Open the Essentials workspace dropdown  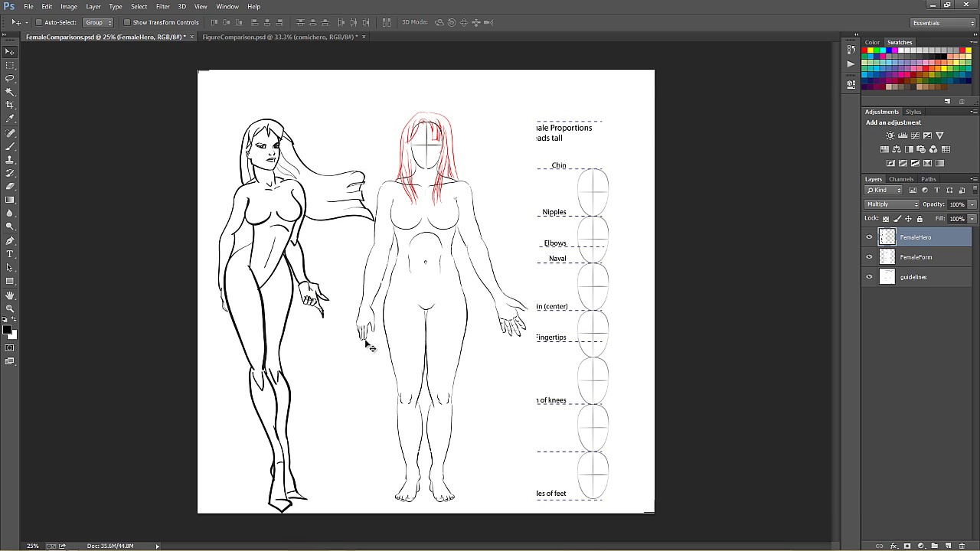click(942, 23)
